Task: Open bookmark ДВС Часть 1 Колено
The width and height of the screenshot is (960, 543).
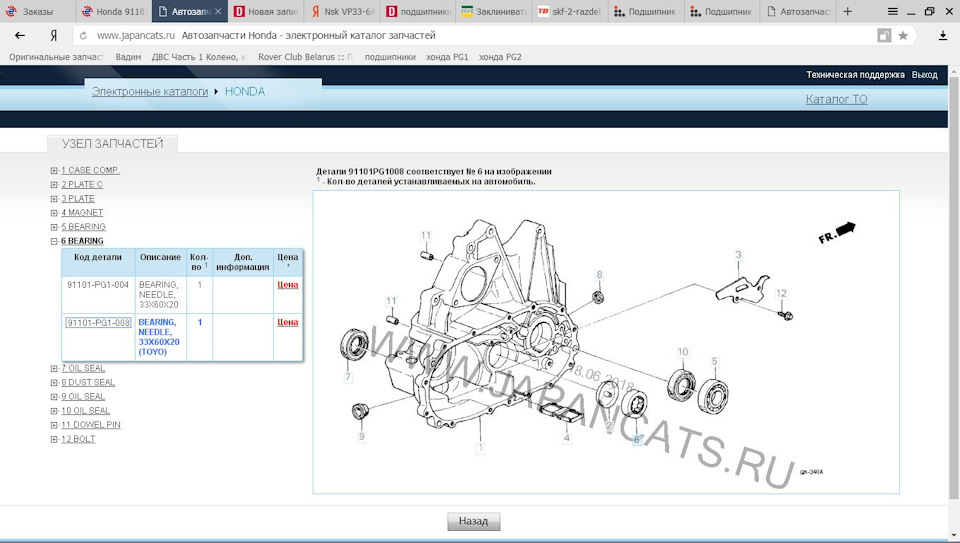Action: pyautogui.click(x=198, y=57)
